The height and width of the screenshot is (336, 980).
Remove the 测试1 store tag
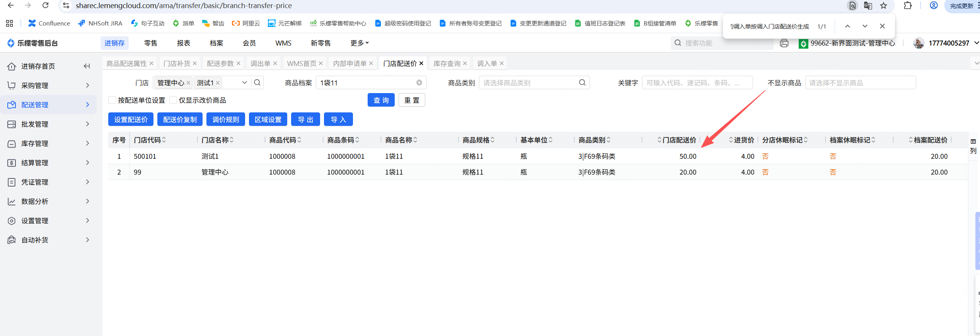[218, 83]
